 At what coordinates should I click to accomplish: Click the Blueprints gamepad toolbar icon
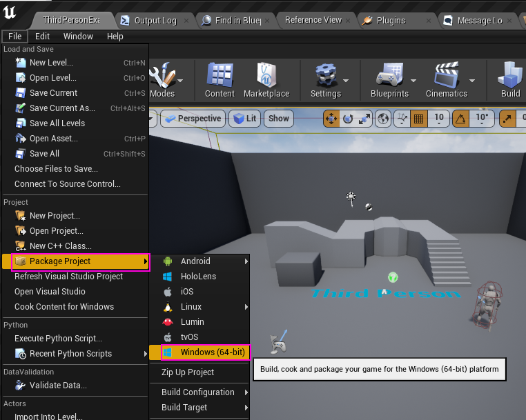tap(389, 80)
